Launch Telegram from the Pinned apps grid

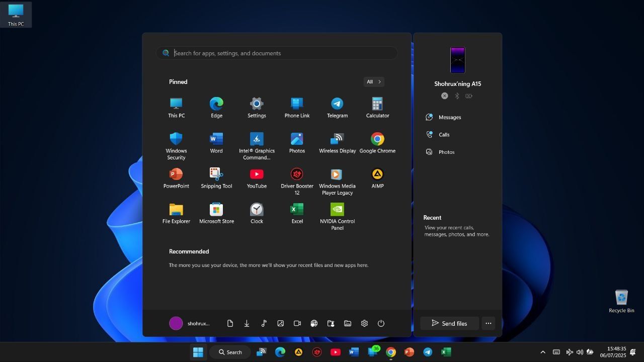337,108
